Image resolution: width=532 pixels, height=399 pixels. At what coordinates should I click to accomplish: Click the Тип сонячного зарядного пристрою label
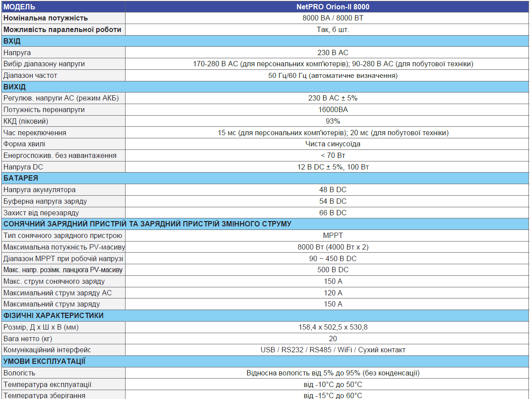click(63, 235)
